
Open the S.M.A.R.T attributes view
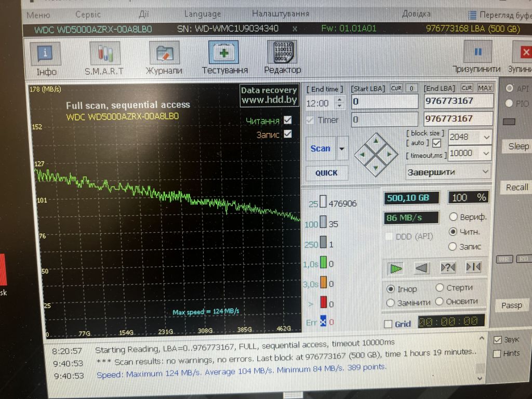click(104, 58)
